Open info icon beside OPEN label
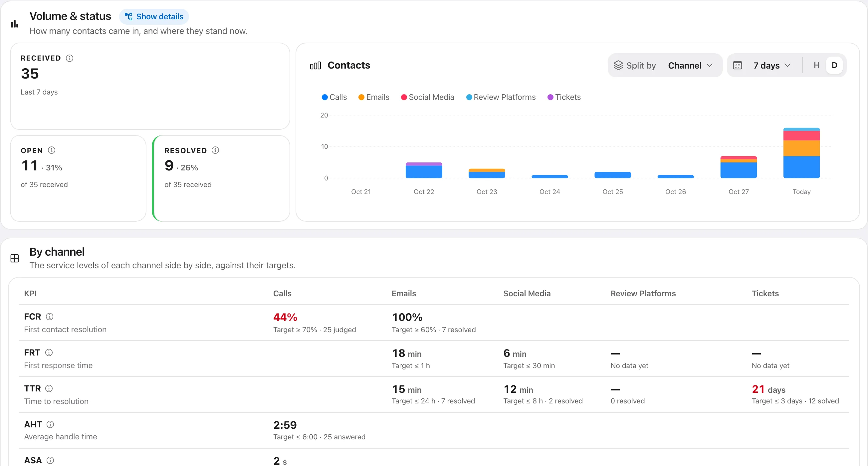Image resolution: width=868 pixels, height=466 pixels. click(x=52, y=150)
